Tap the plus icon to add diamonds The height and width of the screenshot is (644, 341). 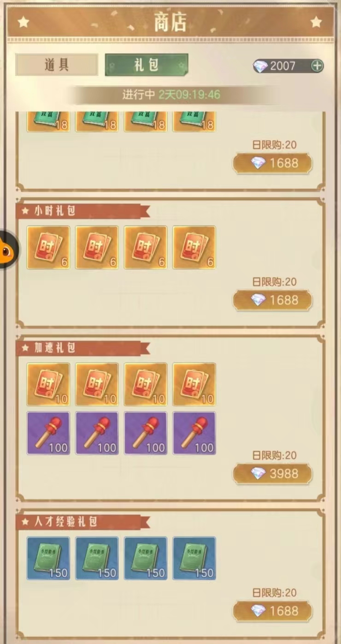pyautogui.click(x=317, y=66)
